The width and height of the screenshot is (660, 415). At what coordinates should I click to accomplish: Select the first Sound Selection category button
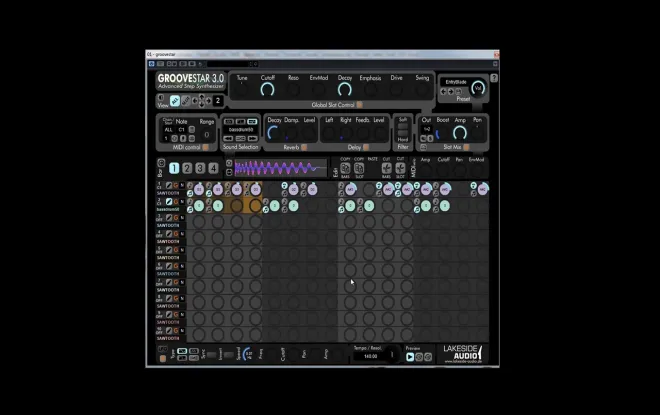pyautogui.click(x=229, y=122)
